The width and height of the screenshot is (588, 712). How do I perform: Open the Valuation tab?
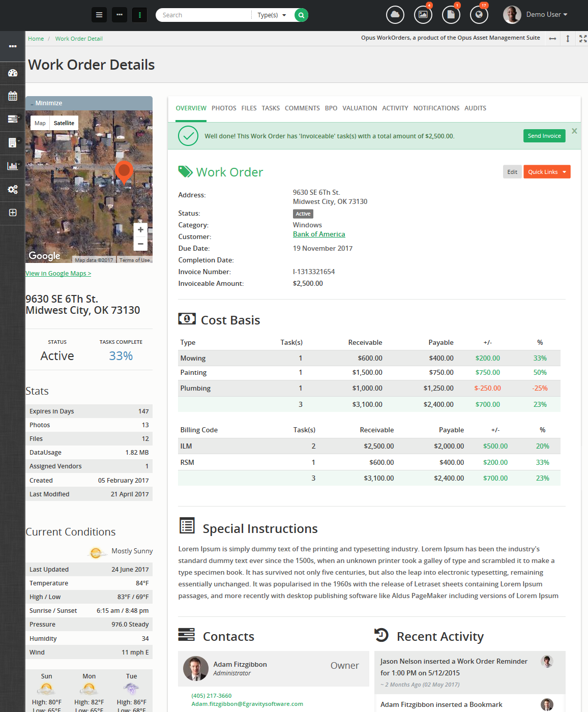[x=360, y=108]
